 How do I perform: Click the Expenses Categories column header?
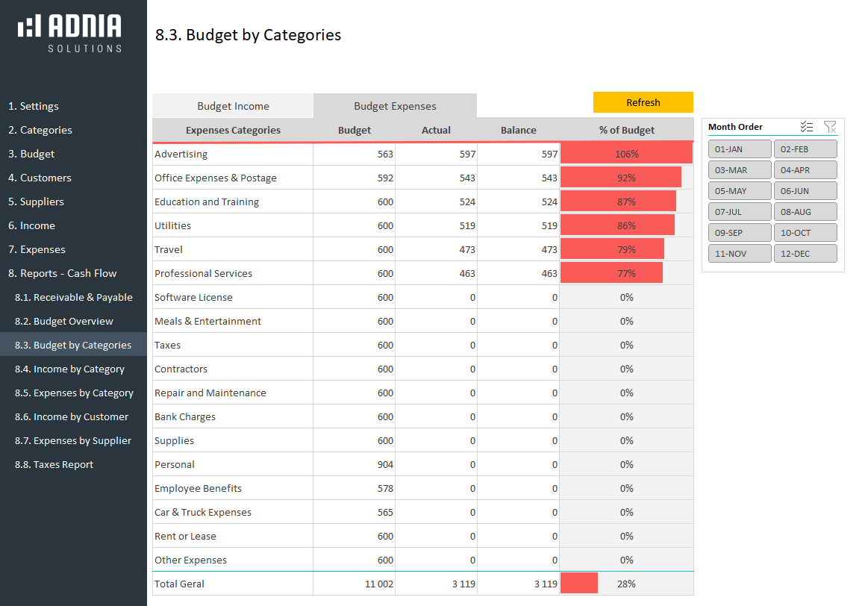[x=233, y=130]
